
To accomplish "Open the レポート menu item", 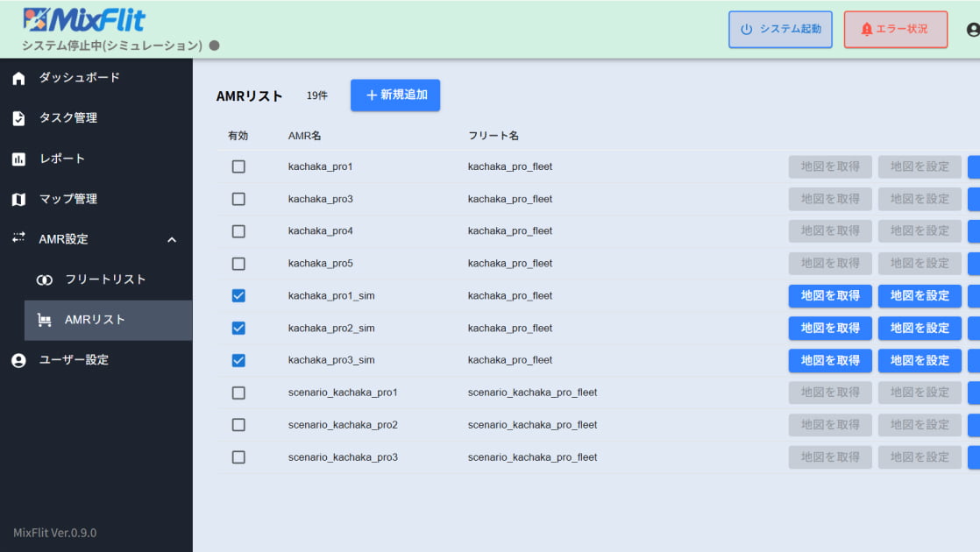I will 62,159.
